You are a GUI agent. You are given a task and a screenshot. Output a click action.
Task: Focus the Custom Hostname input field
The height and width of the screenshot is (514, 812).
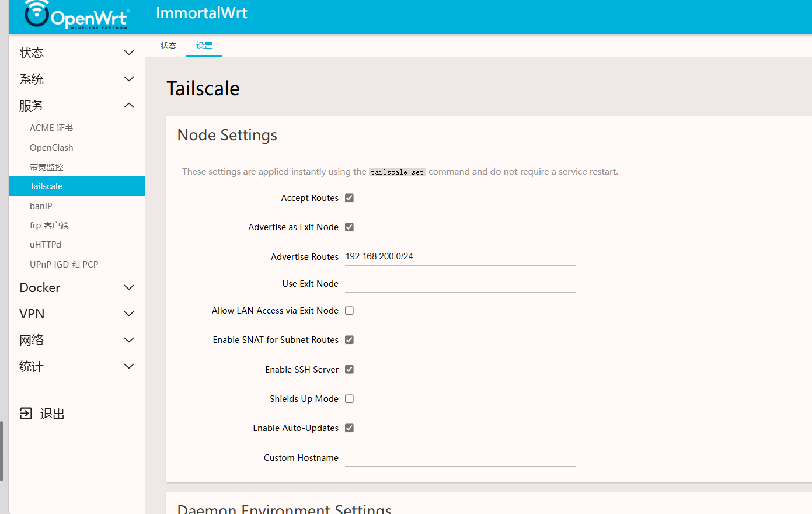[461, 458]
